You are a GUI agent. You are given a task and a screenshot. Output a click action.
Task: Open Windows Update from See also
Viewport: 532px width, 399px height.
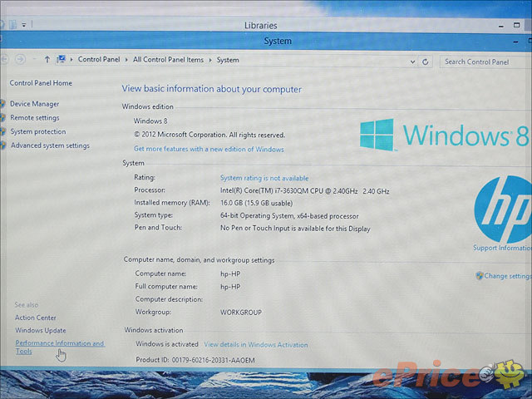pyautogui.click(x=40, y=330)
